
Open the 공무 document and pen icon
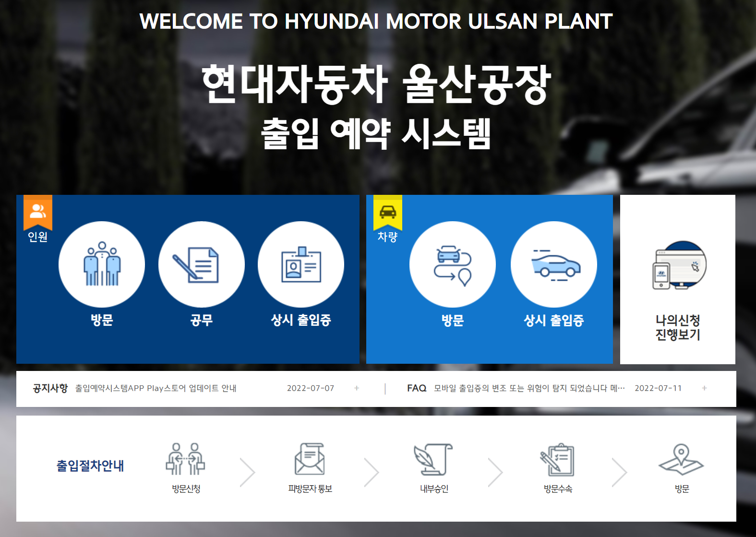pyautogui.click(x=202, y=264)
